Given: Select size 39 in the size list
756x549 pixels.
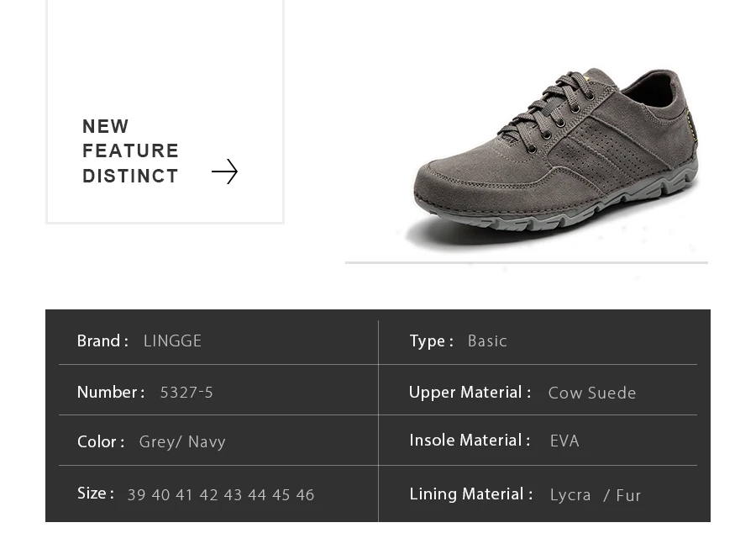Looking at the screenshot, I should click(x=136, y=495).
